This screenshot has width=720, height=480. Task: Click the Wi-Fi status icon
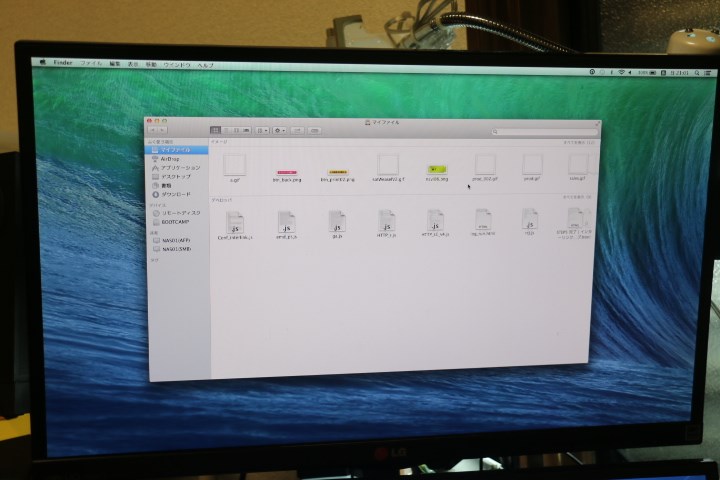point(621,73)
